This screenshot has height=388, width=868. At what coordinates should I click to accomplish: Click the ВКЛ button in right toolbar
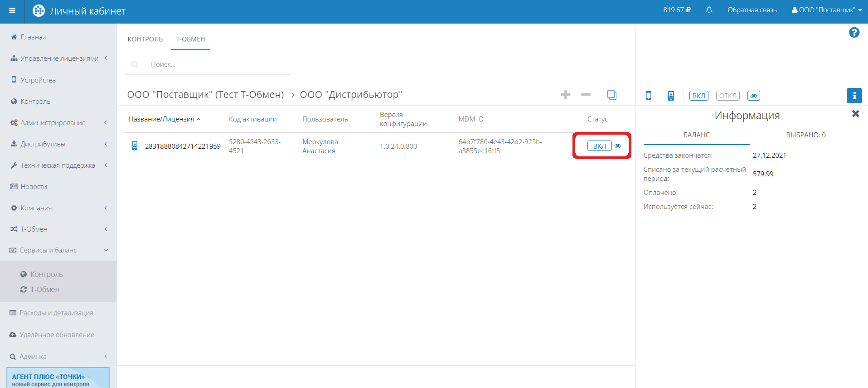tap(698, 96)
